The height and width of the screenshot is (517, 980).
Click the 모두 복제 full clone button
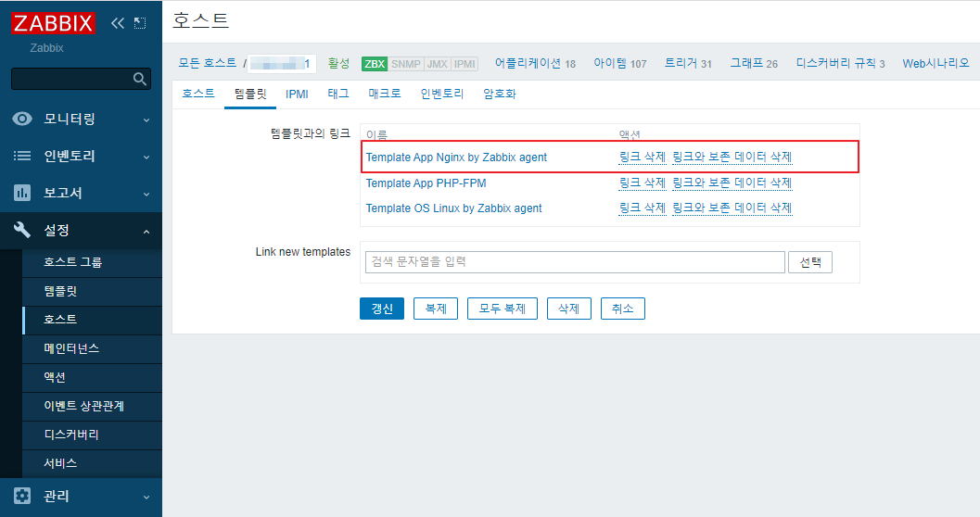(x=503, y=309)
